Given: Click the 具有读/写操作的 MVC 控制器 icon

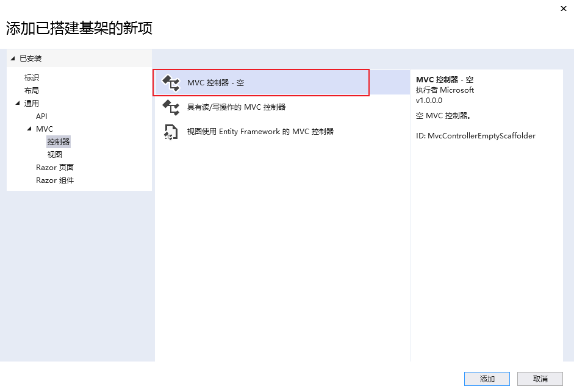Looking at the screenshot, I should coord(171,107).
